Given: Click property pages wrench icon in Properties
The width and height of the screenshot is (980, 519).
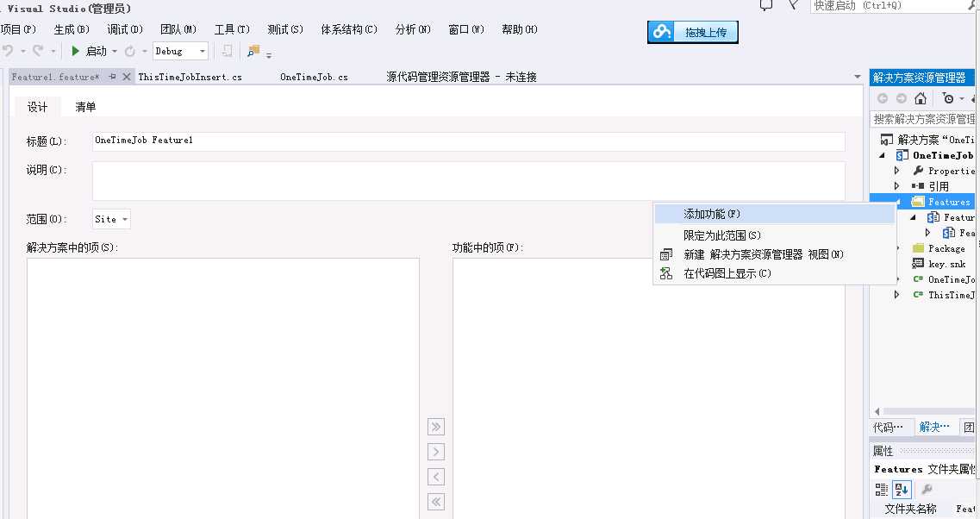Looking at the screenshot, I should click(927, 489).
